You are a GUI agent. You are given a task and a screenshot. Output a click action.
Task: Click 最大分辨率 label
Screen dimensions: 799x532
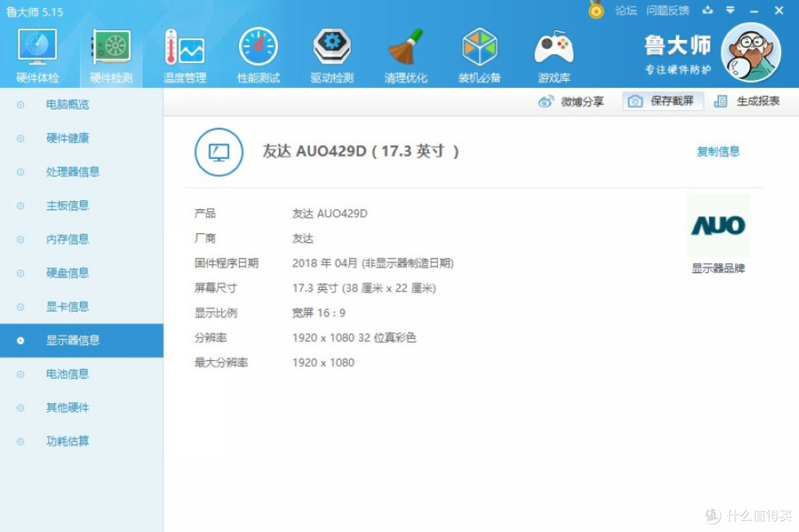[221, 363]
